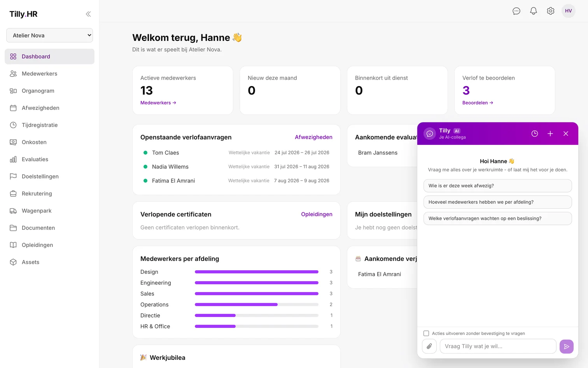
Task: Ask 'Hoeveel medewerkers hebben we per afdeling?'
Action: [497, 202]
